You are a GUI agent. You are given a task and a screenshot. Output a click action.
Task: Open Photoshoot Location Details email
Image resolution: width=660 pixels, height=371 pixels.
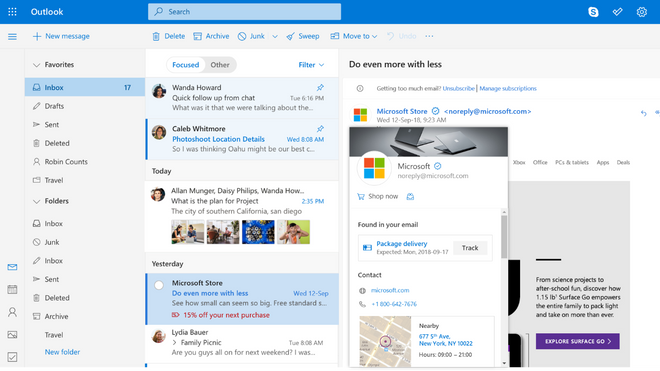242,139
